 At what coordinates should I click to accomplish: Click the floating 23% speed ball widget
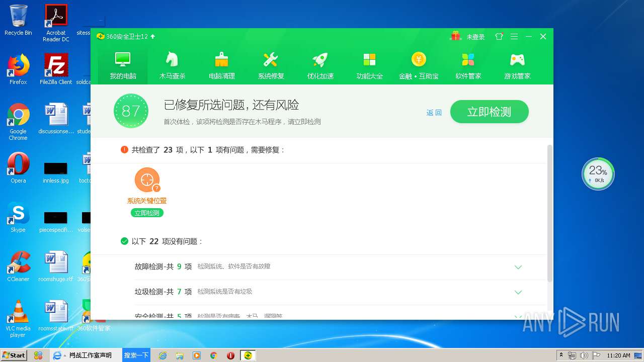pos(598,174)
